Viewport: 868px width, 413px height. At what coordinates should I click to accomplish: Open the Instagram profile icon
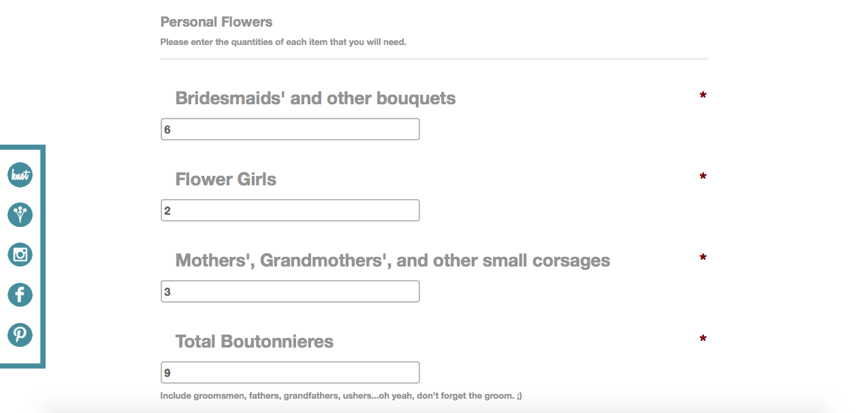point(20,255)
